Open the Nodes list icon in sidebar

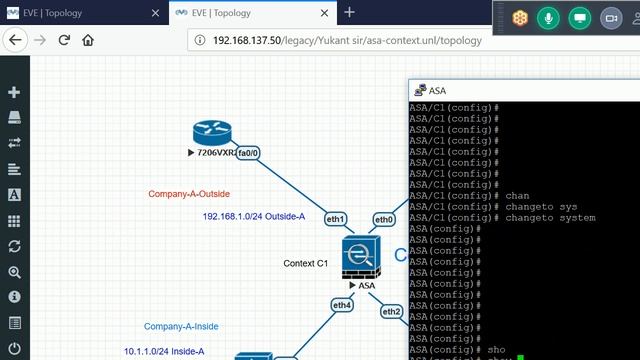(14, 118)
